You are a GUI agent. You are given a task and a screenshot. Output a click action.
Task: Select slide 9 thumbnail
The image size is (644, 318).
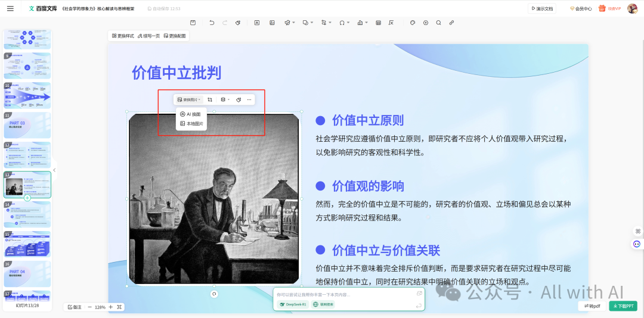click(x=27, y=66)
